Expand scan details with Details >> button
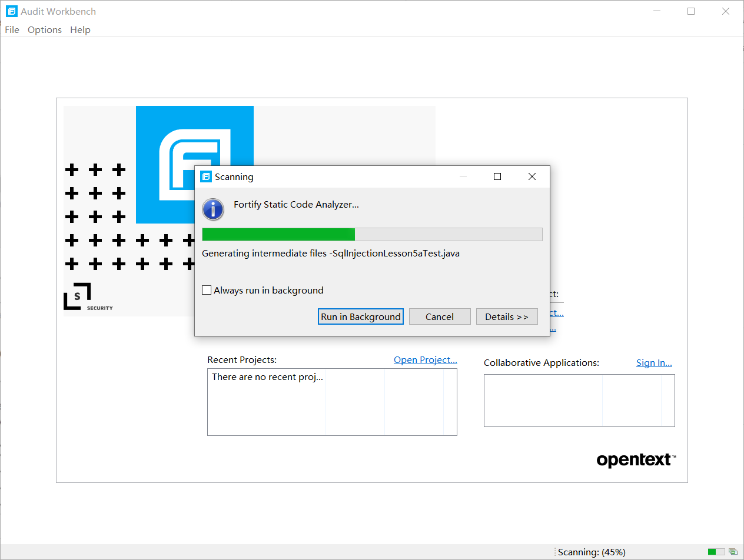 [x=507, y=316]
